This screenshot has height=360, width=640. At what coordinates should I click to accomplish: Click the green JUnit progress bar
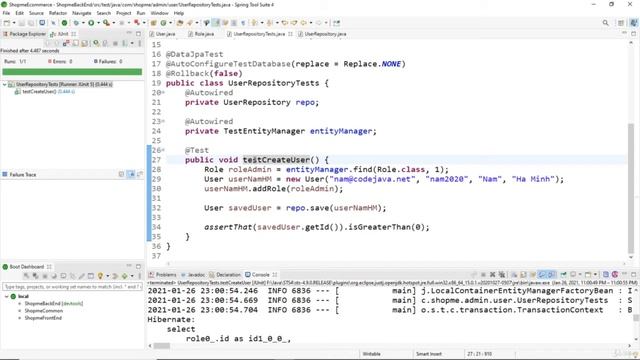pos(72,72)
